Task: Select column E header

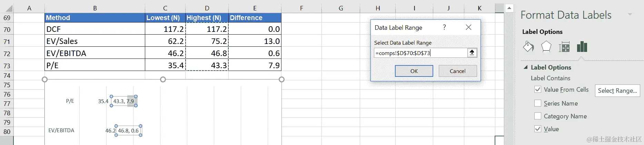Action: point(255,8)
